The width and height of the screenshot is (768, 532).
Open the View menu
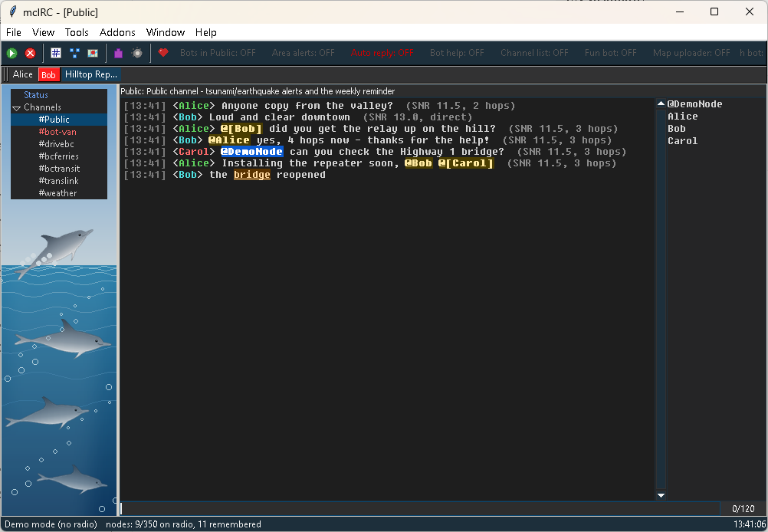(x=43, y=32)
